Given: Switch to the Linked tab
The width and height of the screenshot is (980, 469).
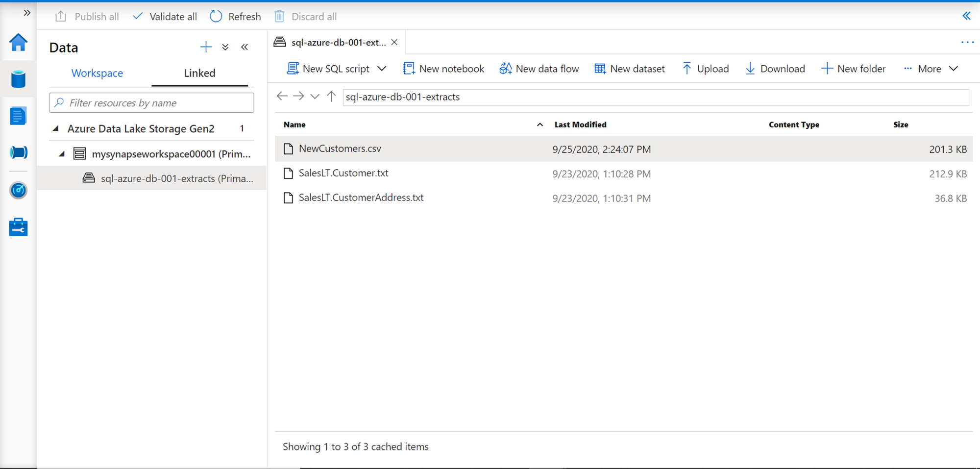Looking at the screenshot, I should [199, 73].
